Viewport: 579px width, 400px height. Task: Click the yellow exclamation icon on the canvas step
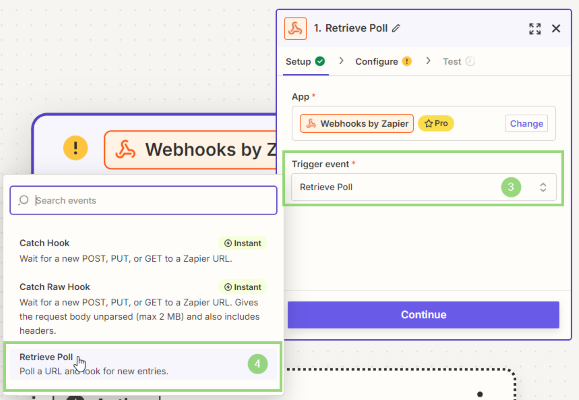[75, 148]
